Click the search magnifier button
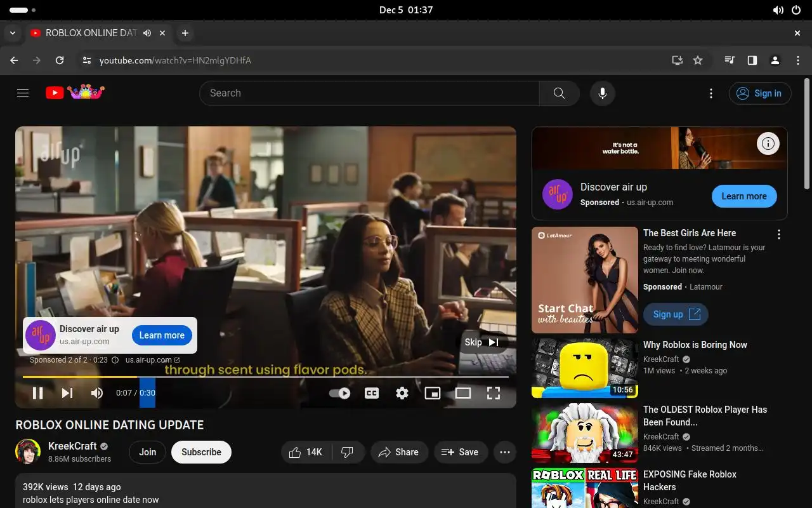The image size is (812, 508). coord(559,93)
